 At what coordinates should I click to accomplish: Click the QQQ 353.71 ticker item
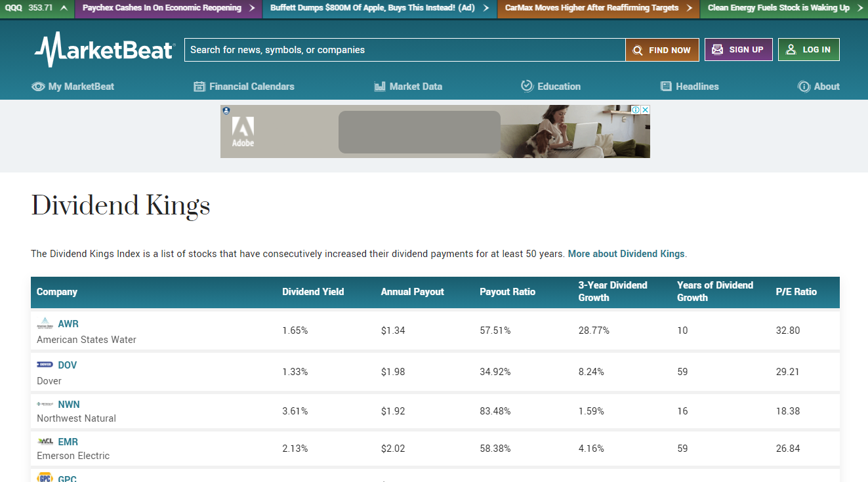click(37, 8)
